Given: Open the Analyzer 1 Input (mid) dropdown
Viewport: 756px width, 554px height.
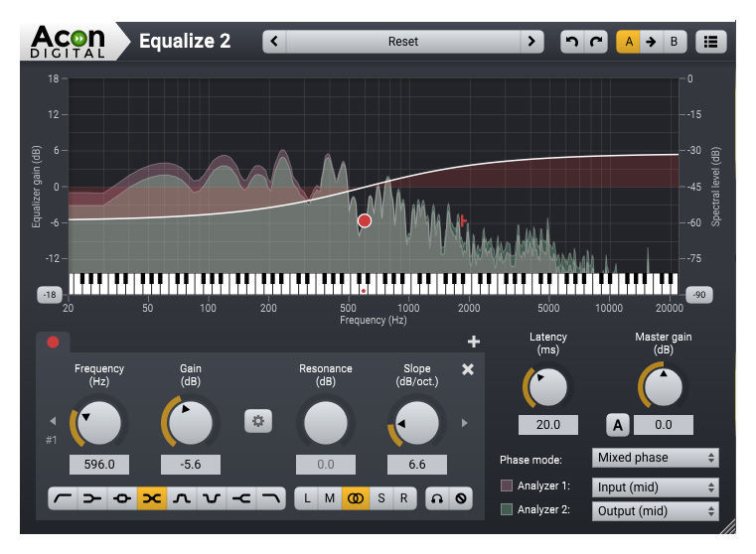Looking at the screenshot, I should pyautogui.click(x=656, y=487).
